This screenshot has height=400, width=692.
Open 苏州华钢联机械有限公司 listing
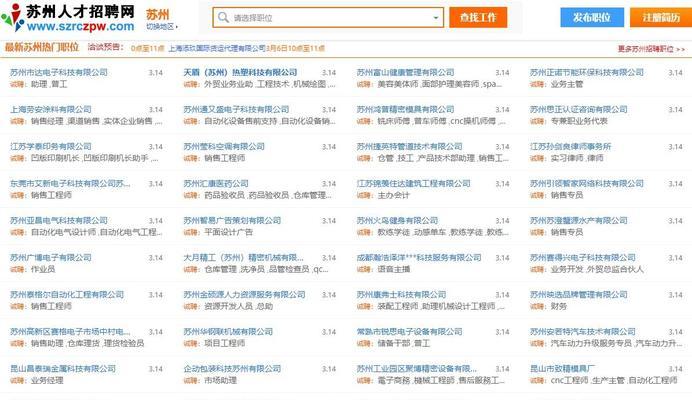coord(228,332)
